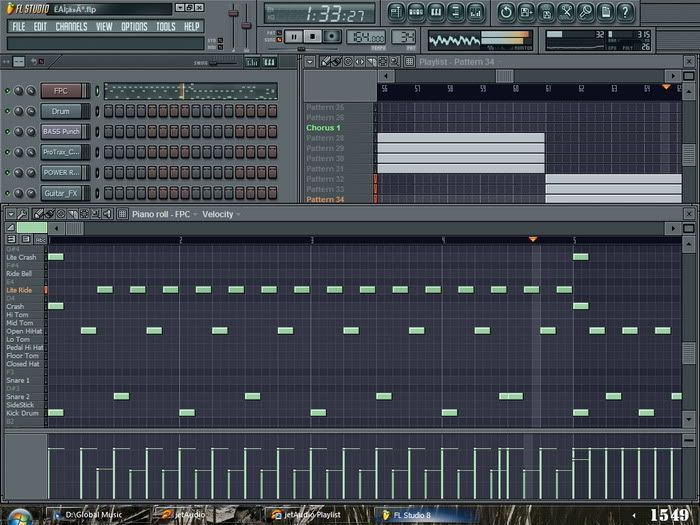Open the Piano roll options dropdown arrow

tap(11, 214)
